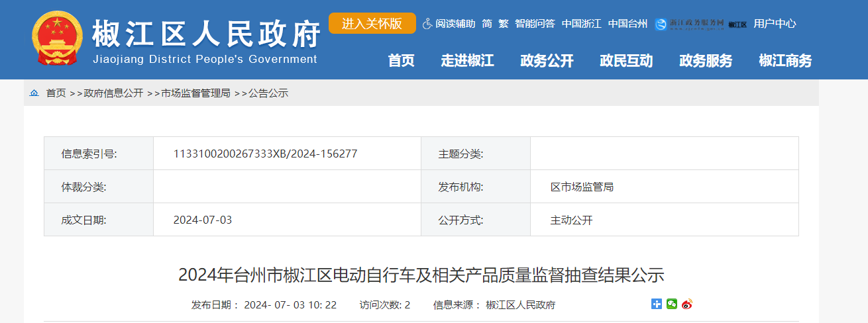
Task: Open the 走进椒江 navigation menu
Action: [467, 61]
